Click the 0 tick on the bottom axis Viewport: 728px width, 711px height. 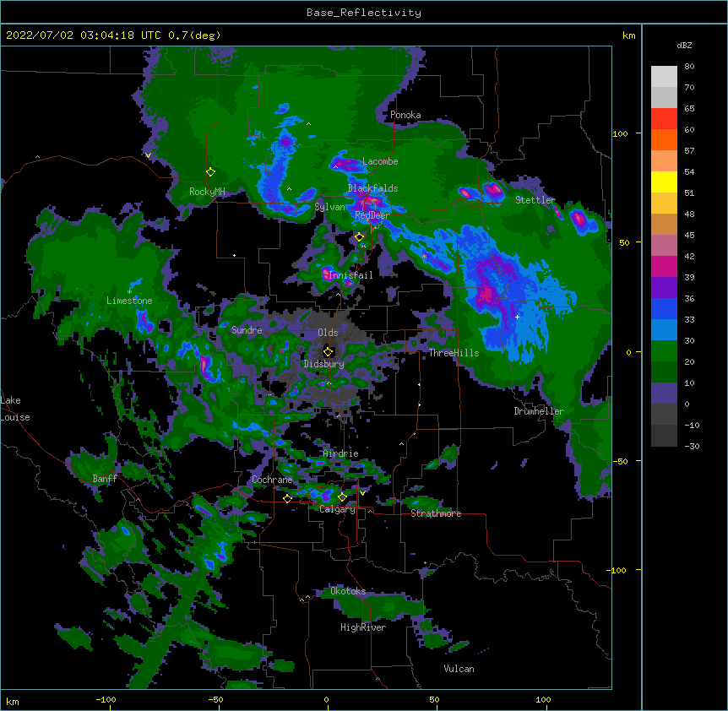point(326,699)
